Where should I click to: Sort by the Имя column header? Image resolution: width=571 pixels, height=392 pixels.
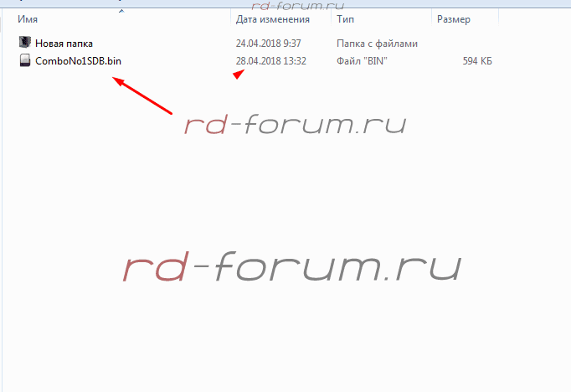click(28, 19)
